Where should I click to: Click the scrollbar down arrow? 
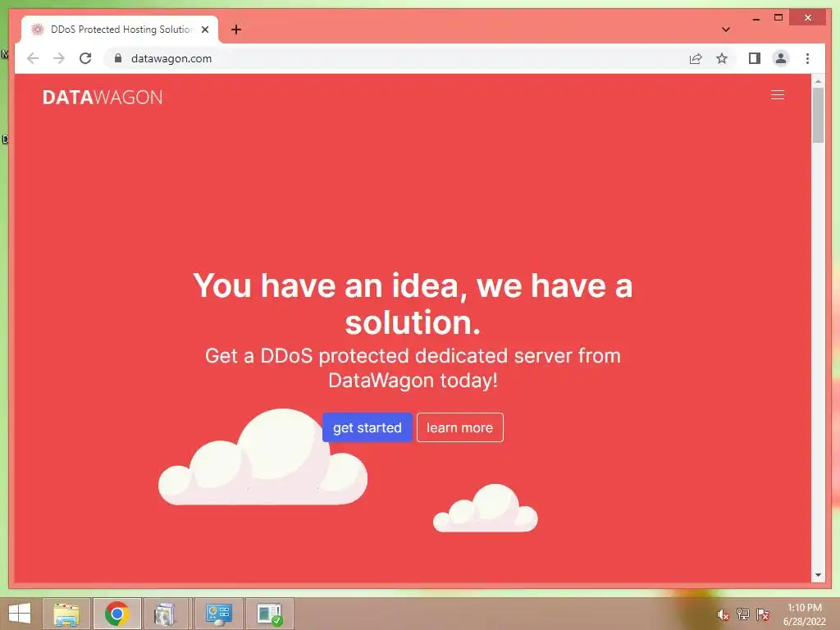pyautogui.click(x=818, y=575)
